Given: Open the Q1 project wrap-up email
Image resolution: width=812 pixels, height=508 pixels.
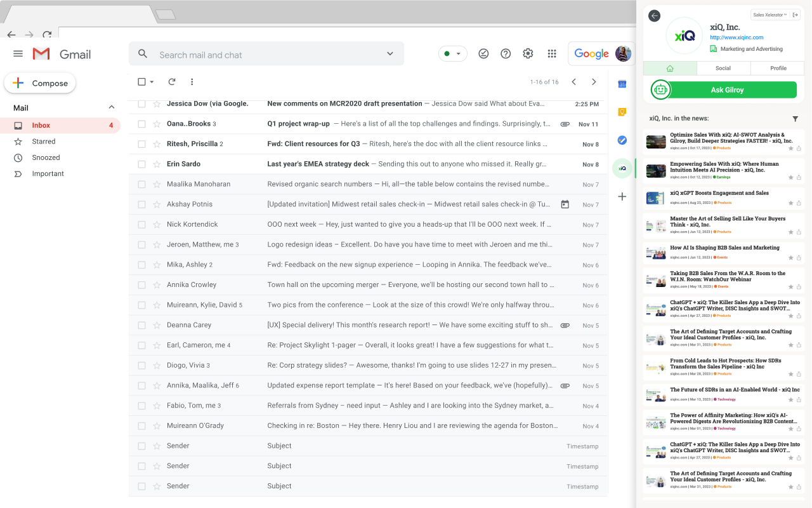Looking at the screenshot, I should (368, 124).
